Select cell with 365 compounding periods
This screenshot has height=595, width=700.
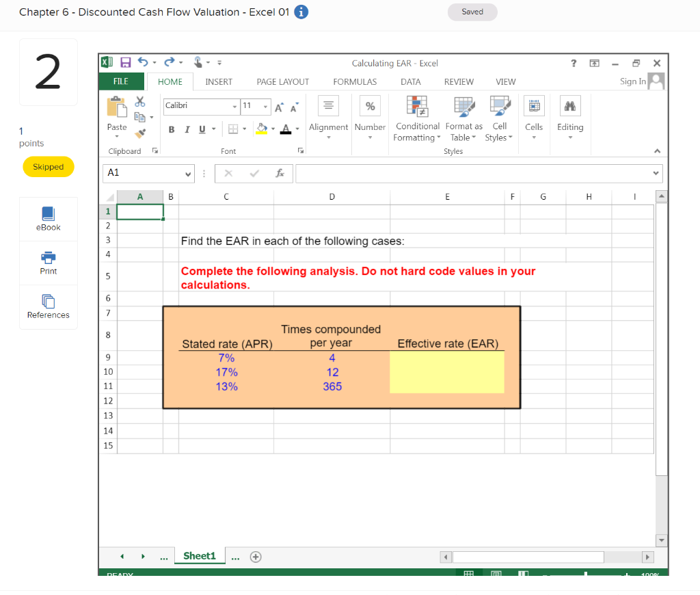[332, 386]
